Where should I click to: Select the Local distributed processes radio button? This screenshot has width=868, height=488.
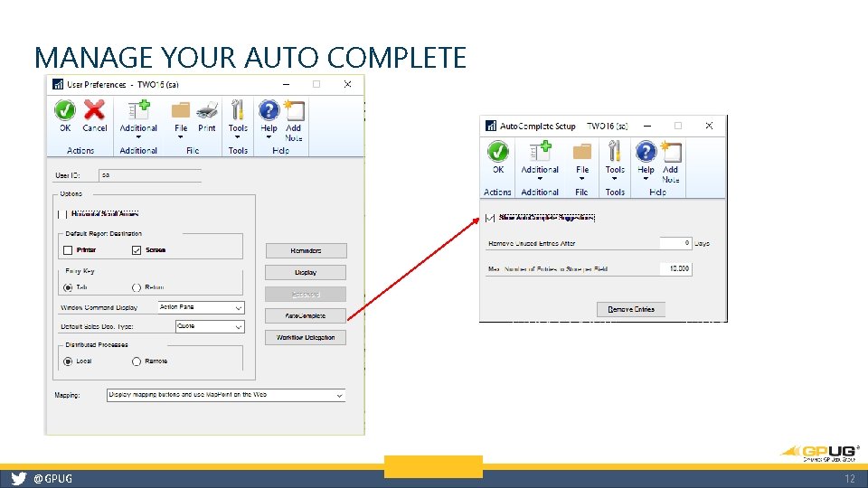68,361
